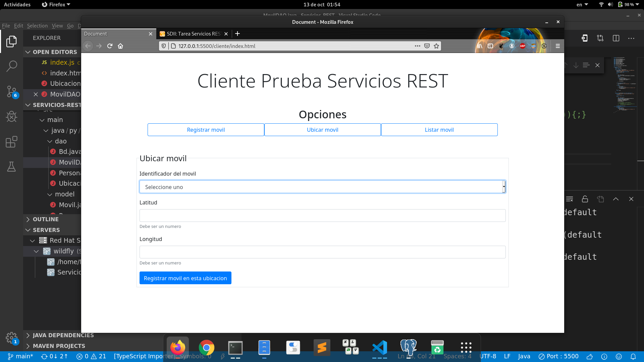Click the Registrar movil tab button
Image resolution: width=644 pixels, height=362 pixels.
[x=206, y=129]
